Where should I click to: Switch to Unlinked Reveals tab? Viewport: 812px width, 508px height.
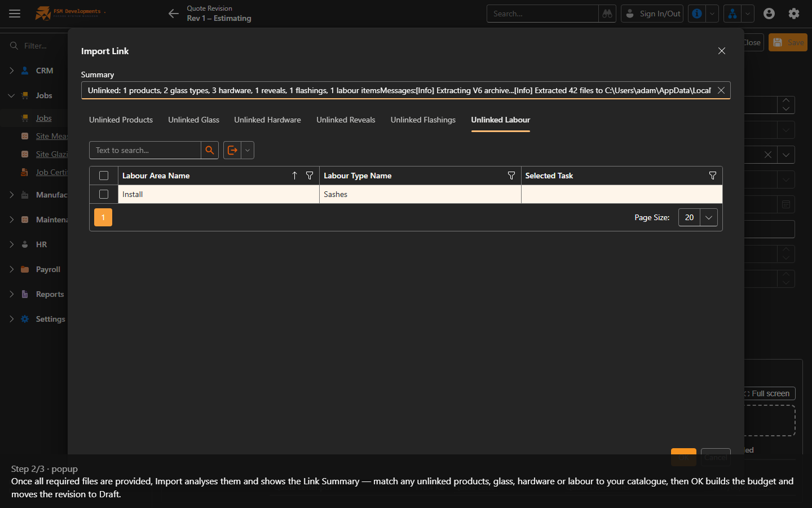[x=346, y=120]
